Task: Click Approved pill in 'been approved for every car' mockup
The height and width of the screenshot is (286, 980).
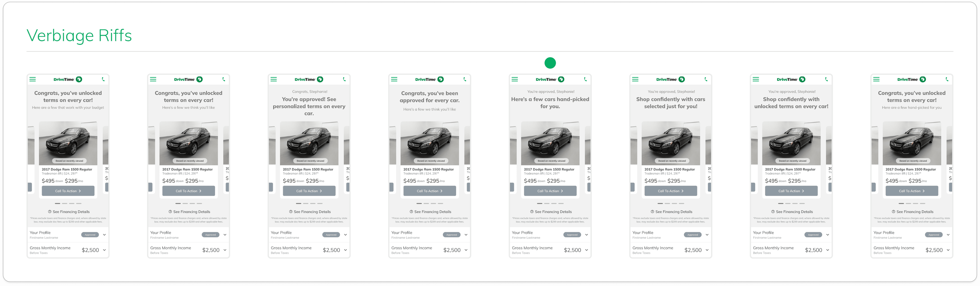Action: [452, 235]
